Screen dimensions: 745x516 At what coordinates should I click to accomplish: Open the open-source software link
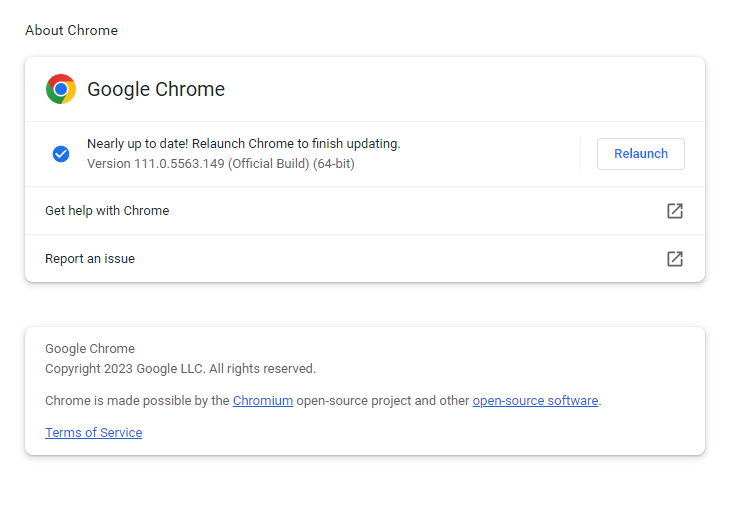click(x=535, y=401)
